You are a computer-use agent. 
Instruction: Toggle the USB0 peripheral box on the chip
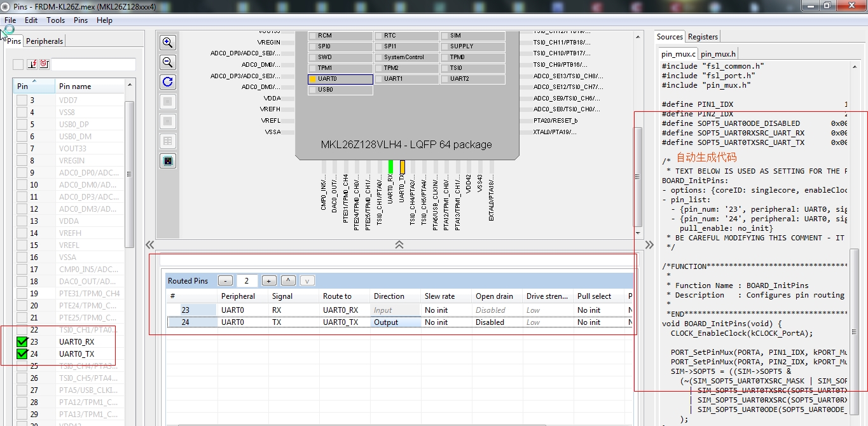coord(340,90)
